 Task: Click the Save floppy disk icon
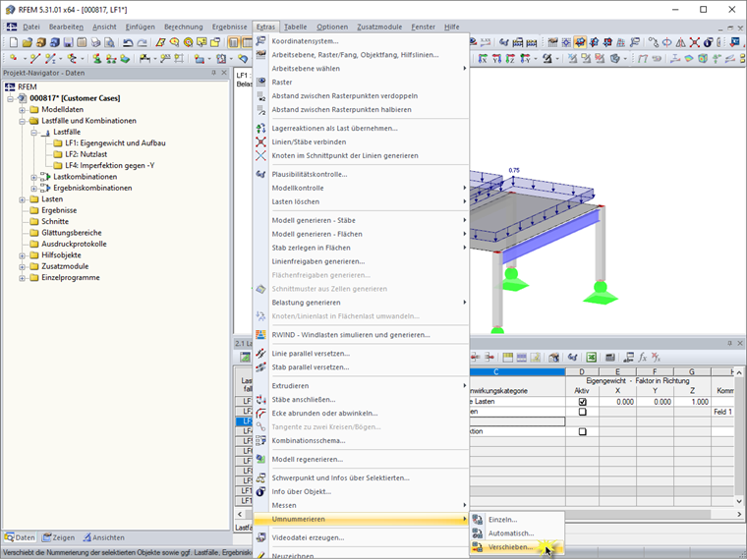point(68,43)
